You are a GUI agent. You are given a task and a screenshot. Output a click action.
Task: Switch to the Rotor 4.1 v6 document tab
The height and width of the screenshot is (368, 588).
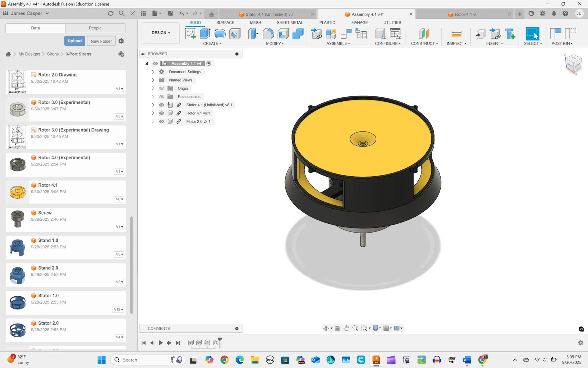coord(466,14)
